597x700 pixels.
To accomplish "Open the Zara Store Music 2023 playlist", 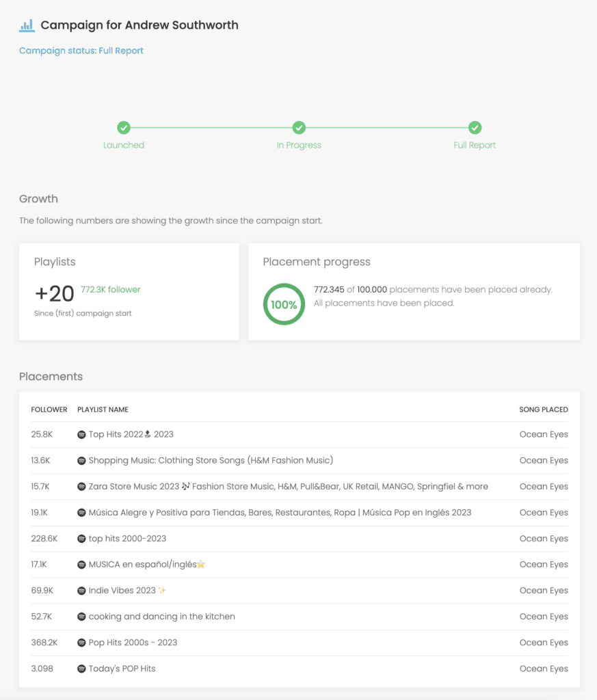I will tap(288, 486).
